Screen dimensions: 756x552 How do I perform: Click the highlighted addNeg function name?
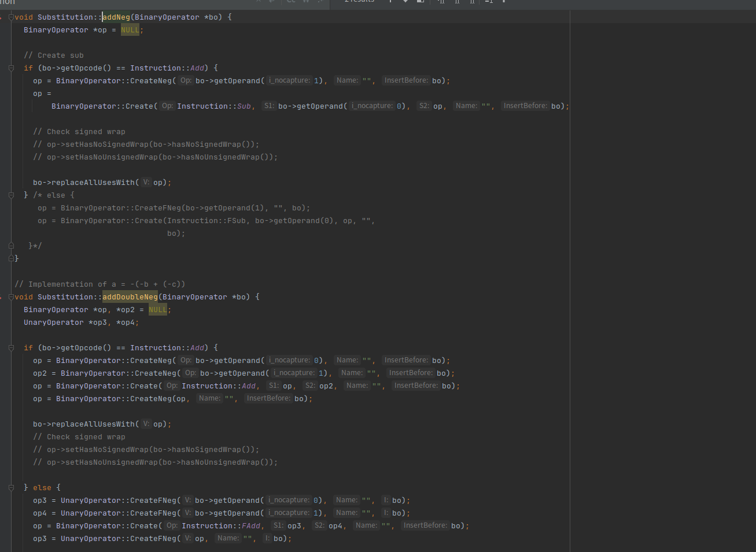pyautogui.click(x=116, y=17)
